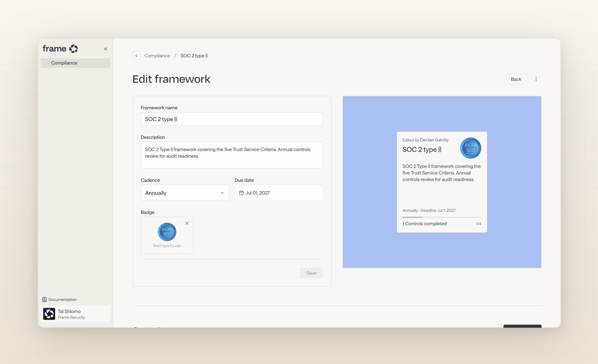The width and height of the screenshot is (598, 364).
Task: Click the Back button
Action: point(516,79)
